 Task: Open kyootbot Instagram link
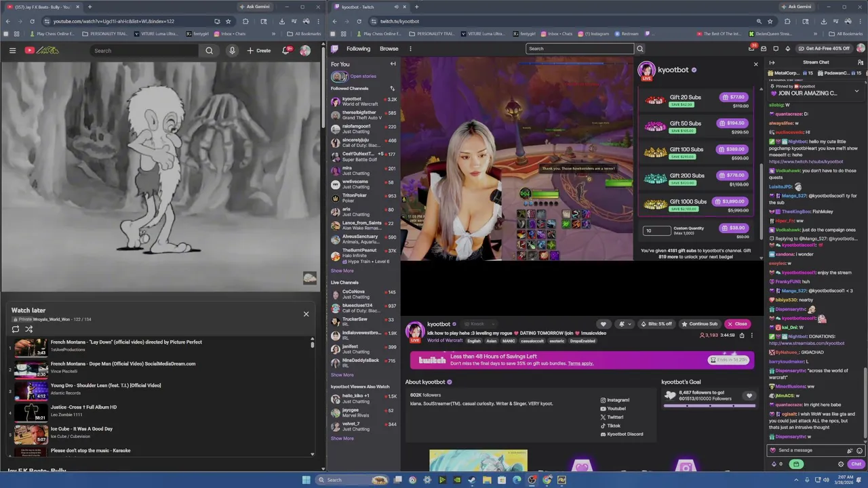pos(615,400)
